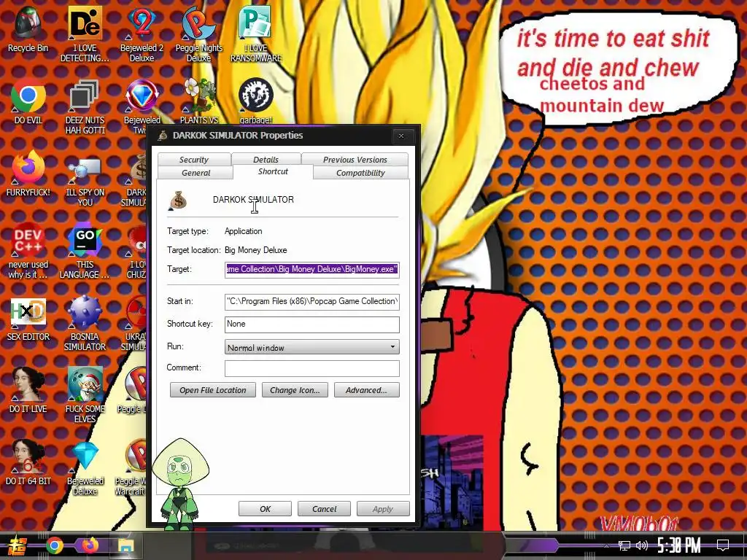
Task: Switch to the Details tab
Action: coord(266,160)
